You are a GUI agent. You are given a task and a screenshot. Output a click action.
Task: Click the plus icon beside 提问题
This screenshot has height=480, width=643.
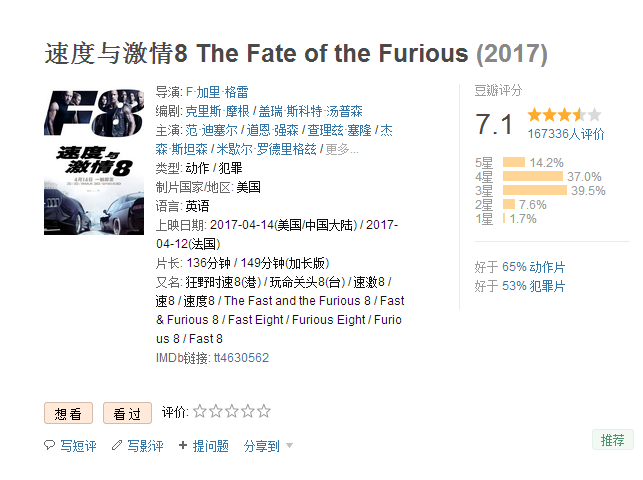[183, 445]
